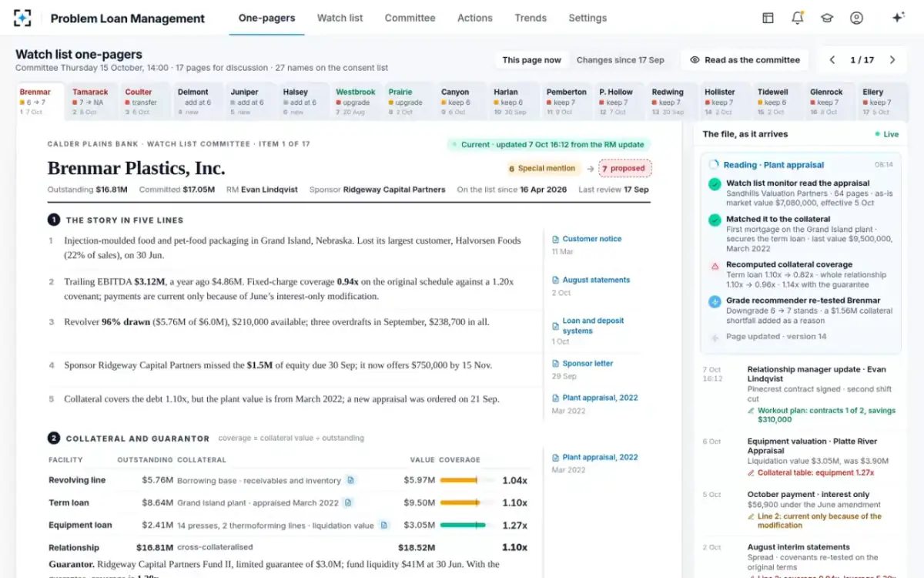Image resolution: width=924 pixels, height=578 pixels.
Task: Open 'Workout plan: contracts 1 of 2' link
Action: click(x=821, y=415)
